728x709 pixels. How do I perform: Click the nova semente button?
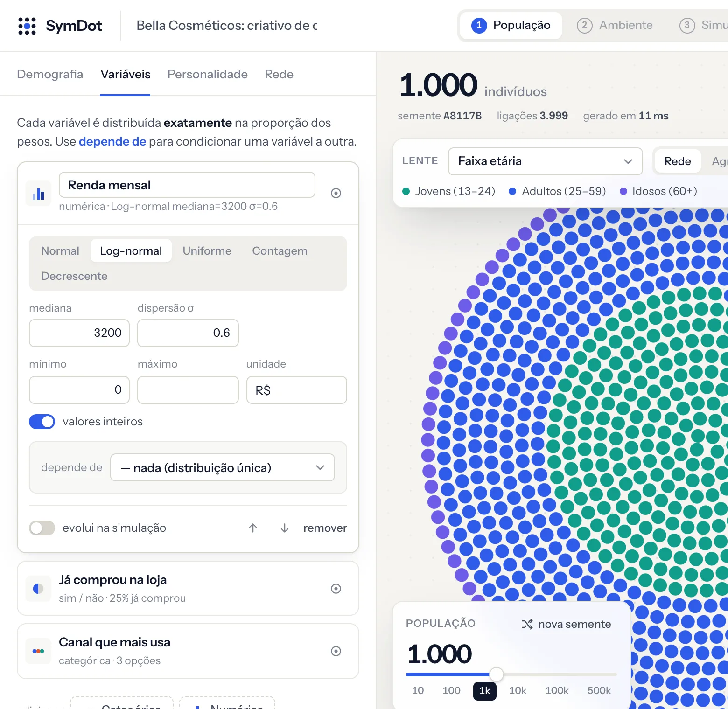click(567, 624)
